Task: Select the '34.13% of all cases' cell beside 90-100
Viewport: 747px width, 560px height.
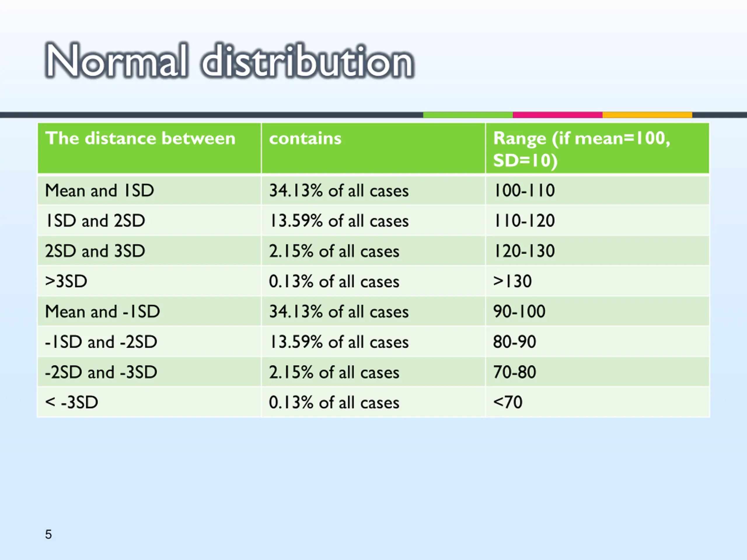Action: click(x=373, y=311)
